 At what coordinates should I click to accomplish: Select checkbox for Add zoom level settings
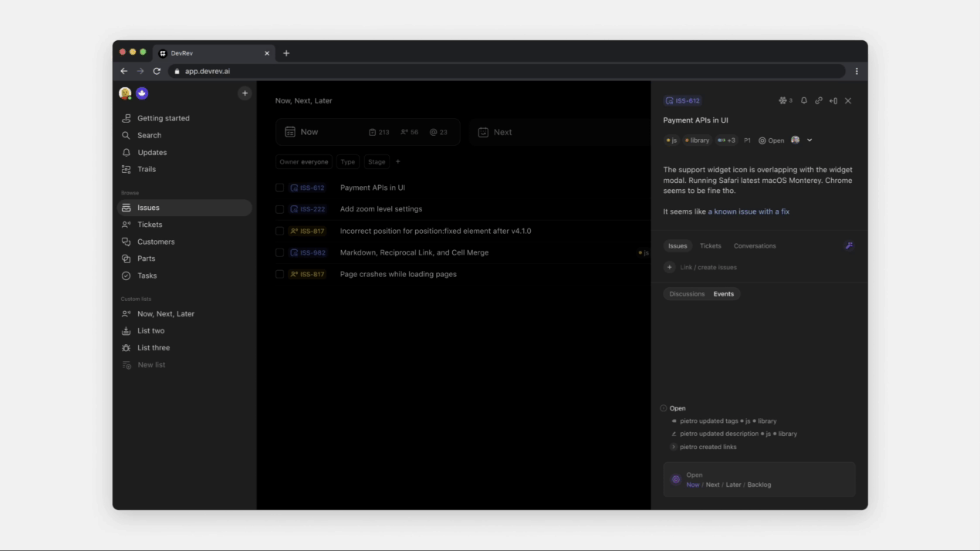pos(279,209)
